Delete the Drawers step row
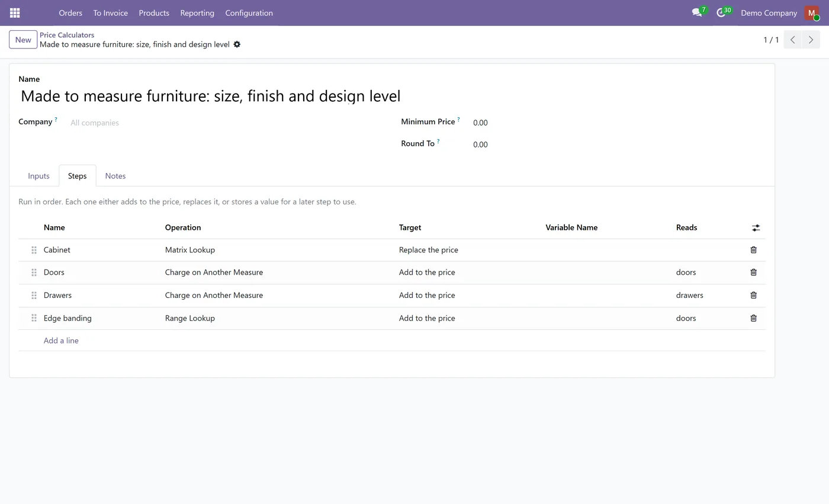829x504 pixels. (753, 295)
